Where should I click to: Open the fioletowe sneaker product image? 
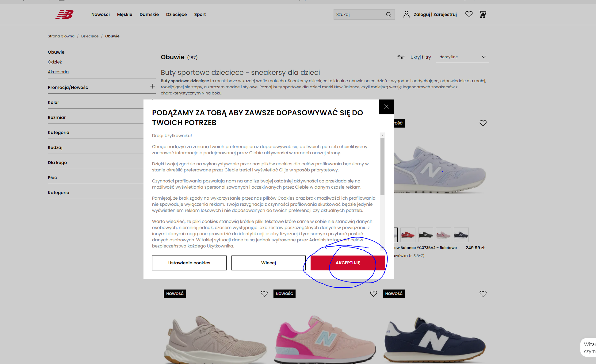440,170
